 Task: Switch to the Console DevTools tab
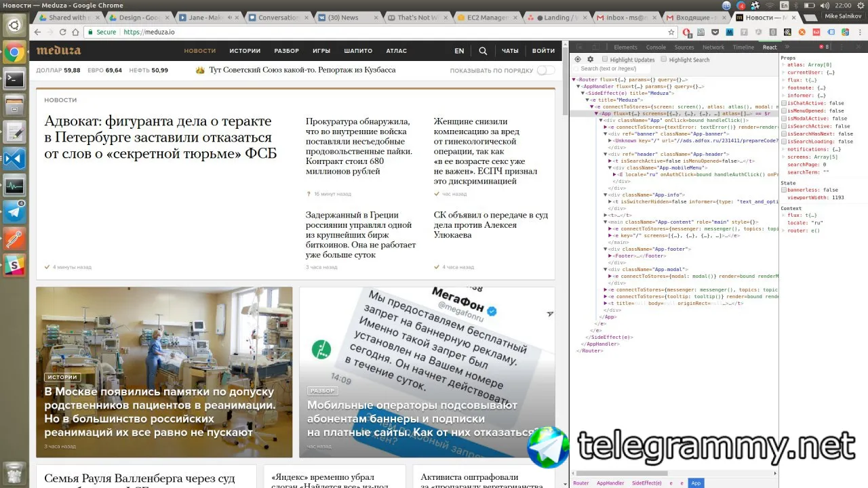tap(656, 47)
